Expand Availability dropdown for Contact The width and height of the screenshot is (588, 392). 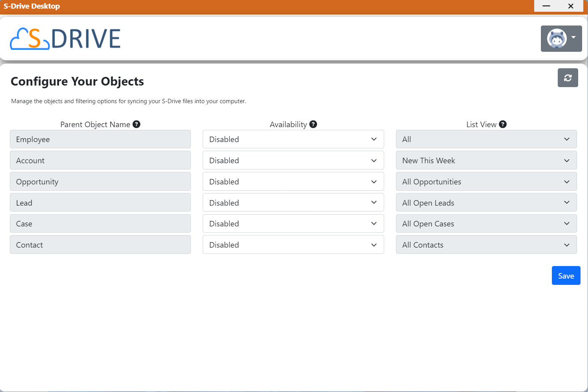(293, 245)
